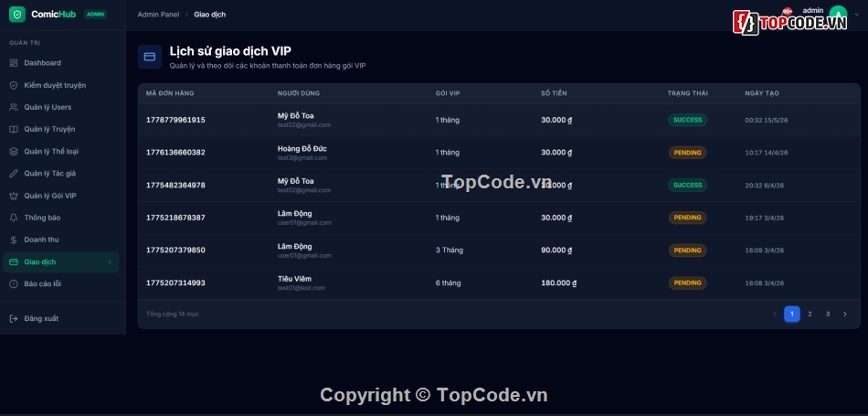Open Quản lý Tác giả section
Viewport: 868px width, 416px height.
point(61,174)
